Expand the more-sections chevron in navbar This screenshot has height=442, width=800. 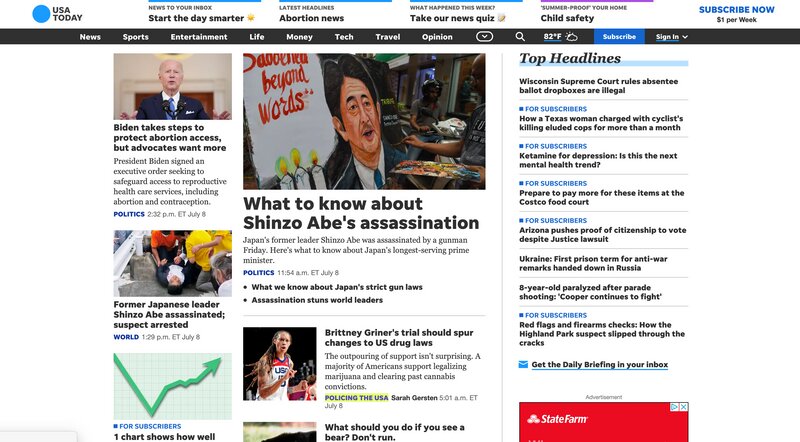(x=484, y=37)
